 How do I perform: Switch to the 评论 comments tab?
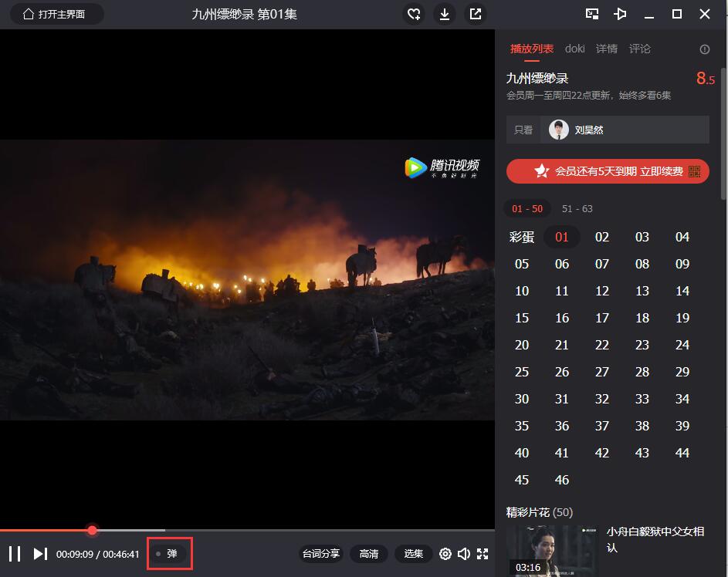tap(640, 49)
